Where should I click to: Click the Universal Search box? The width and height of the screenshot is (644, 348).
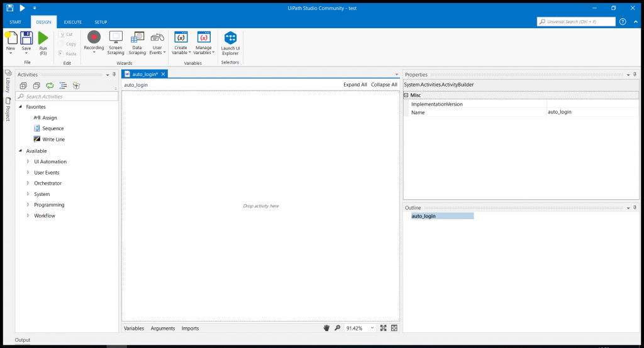576,22
